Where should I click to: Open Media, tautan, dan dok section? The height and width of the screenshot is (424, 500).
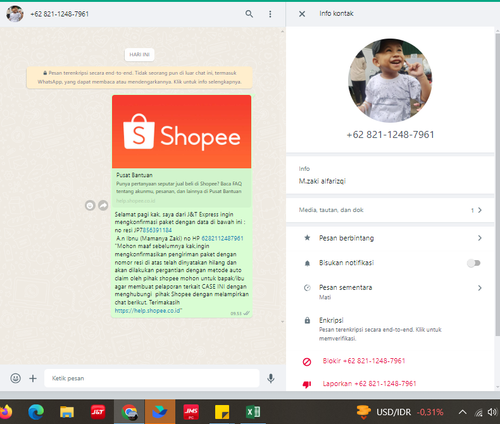click(390, 210)
